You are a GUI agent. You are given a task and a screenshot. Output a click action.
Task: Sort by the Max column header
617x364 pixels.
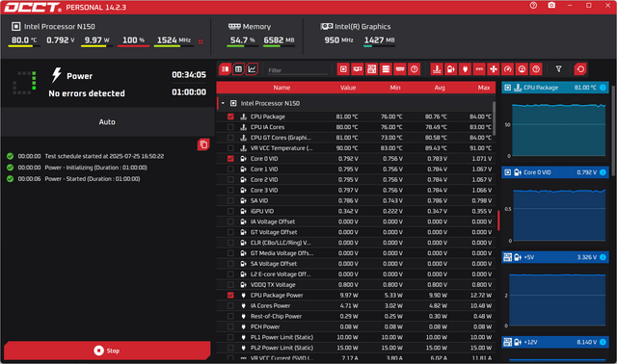point(484,88)
